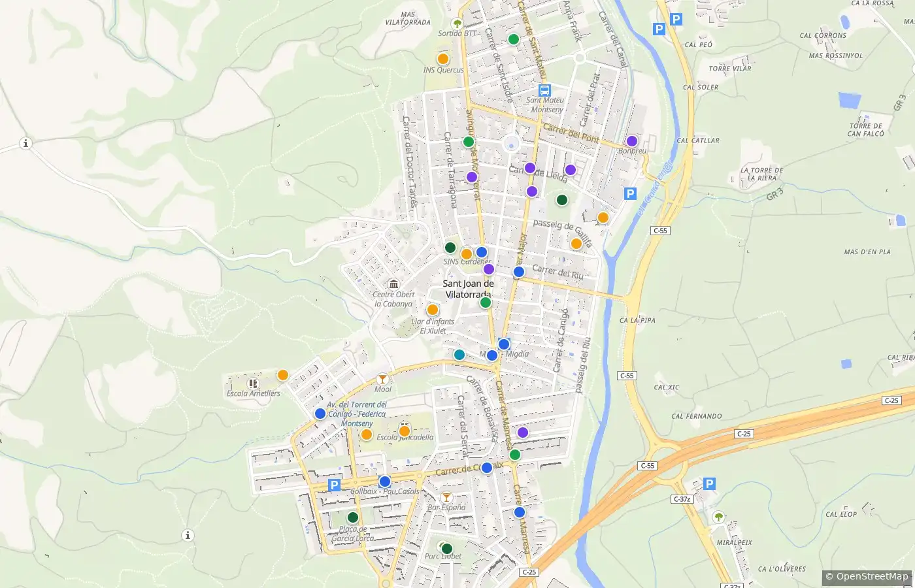Click the Mool bar cocktail icon
Screen dimensions: 915x588
(382, 379)
